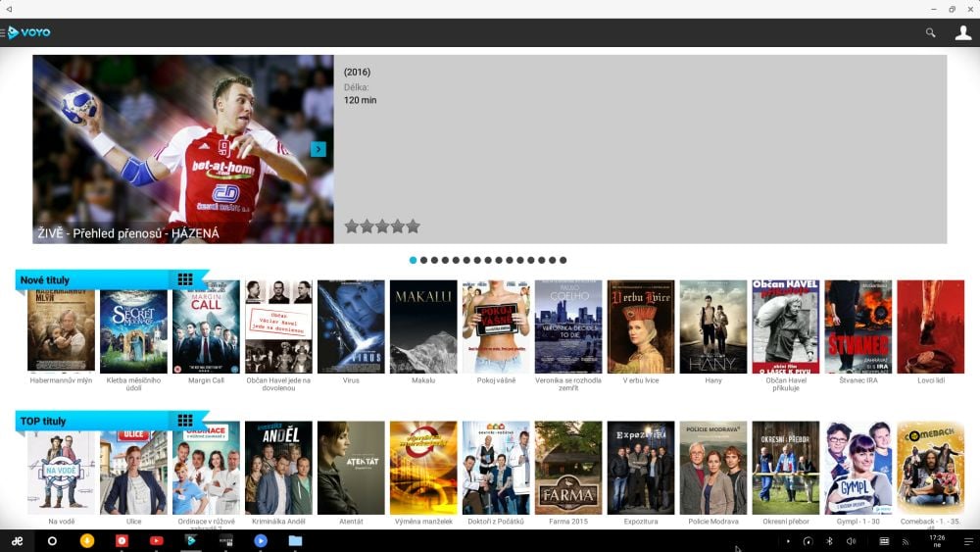Open the hamburger menu next to Voyo logo
Screen dimensions: 980x552
click(x=3, y=32)
